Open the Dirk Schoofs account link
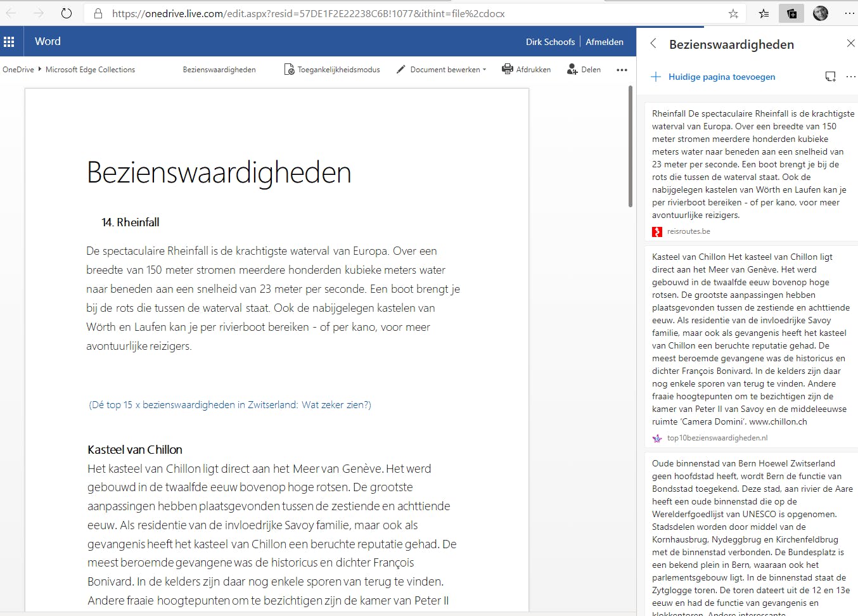The height and width of the screenshot is (616, 858). click(x=550, y=42)
